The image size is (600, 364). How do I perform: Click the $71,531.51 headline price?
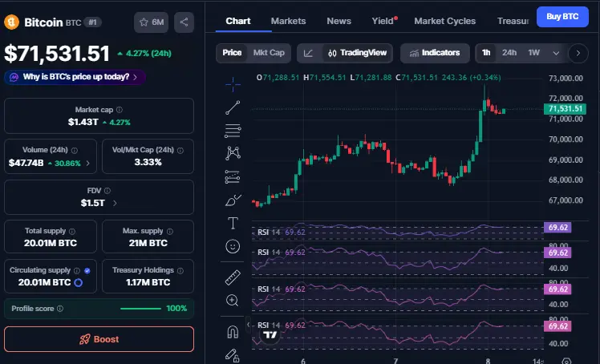[x=57, y=54]
